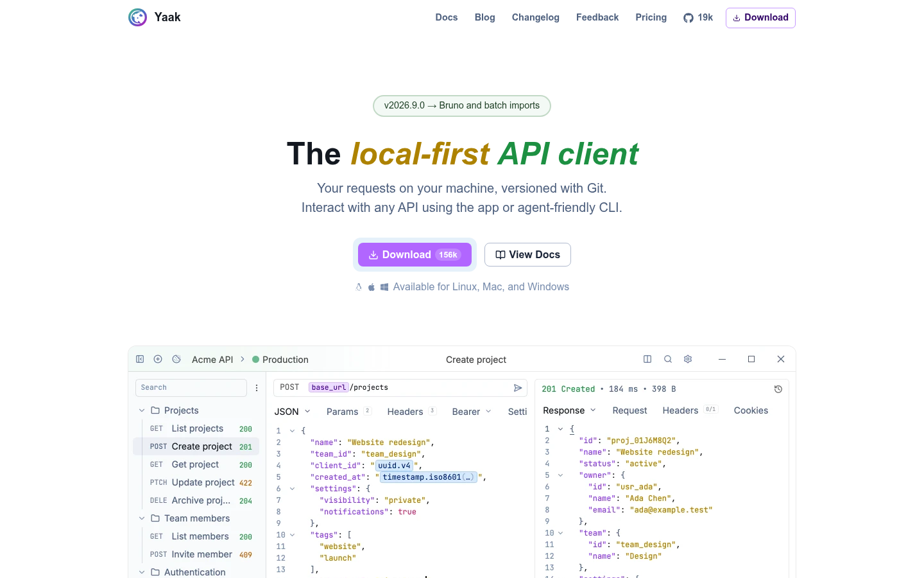Click the plus circle icon to create new

pos(158,359)
